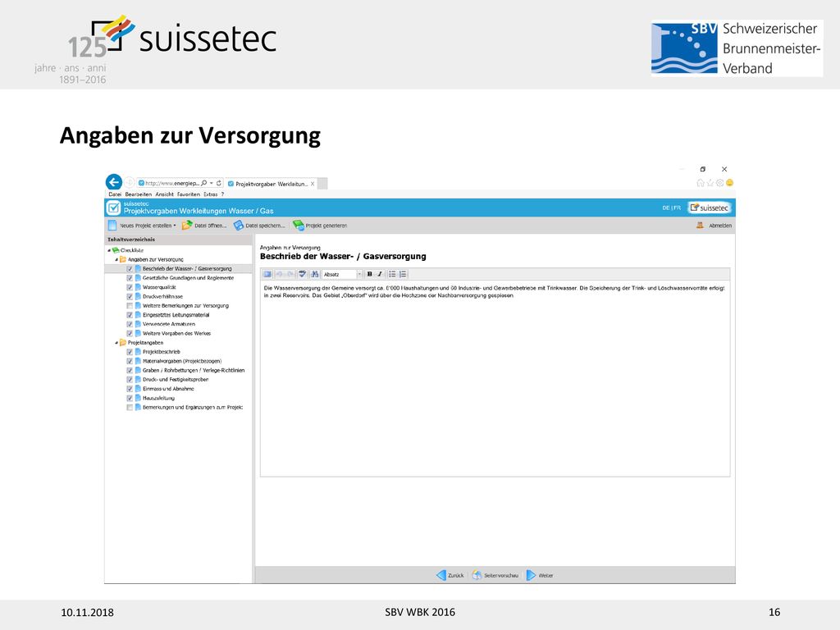Screen dimensions: 840x630
Task: Click the undo icon in the editor toolbar
Action: coord(280,274)
